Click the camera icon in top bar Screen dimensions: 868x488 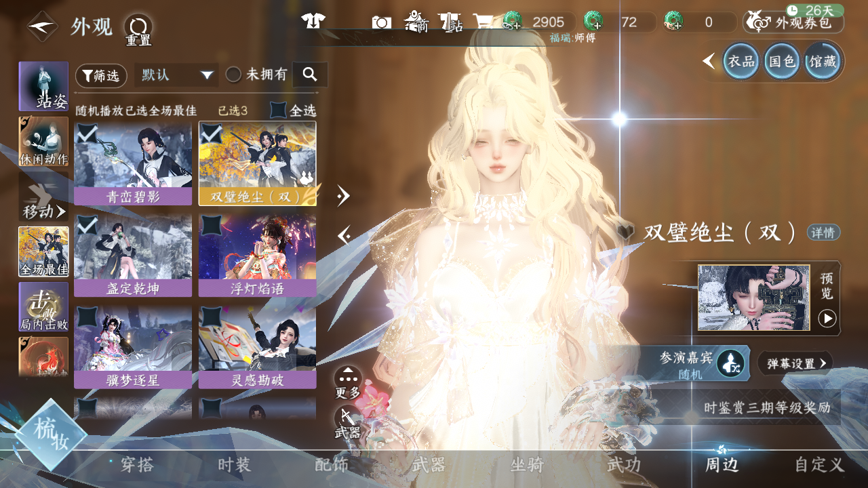pyautogui.click(x=382, y=22)
